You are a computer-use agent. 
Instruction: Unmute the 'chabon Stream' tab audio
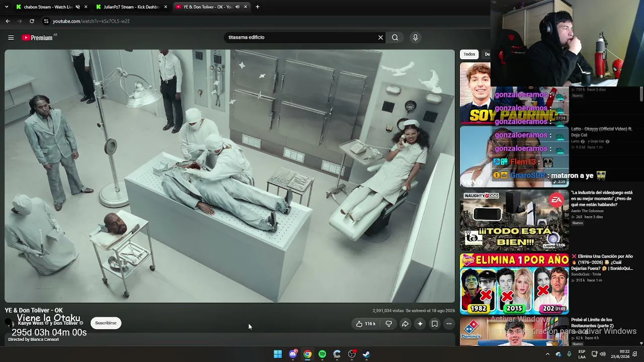(77, 7)
